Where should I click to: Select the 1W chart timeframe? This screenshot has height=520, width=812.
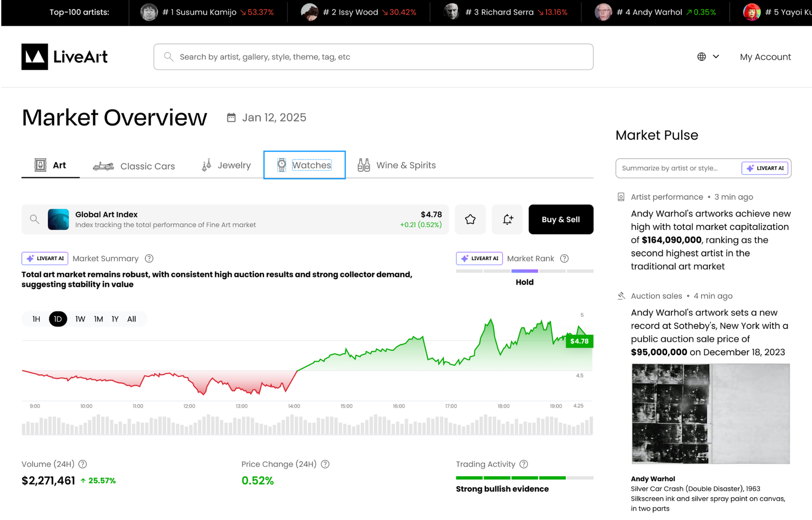click(x=80, y=319)
